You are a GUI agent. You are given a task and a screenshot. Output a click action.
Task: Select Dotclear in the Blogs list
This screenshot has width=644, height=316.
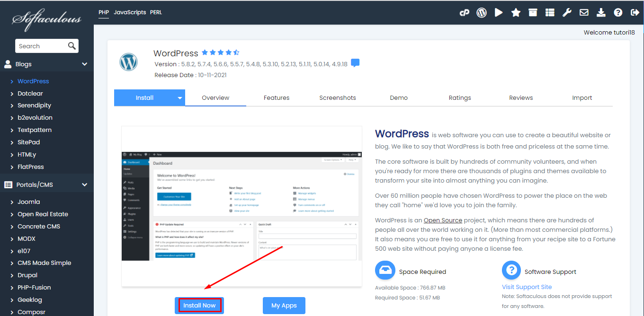click(x=30, y=93)
